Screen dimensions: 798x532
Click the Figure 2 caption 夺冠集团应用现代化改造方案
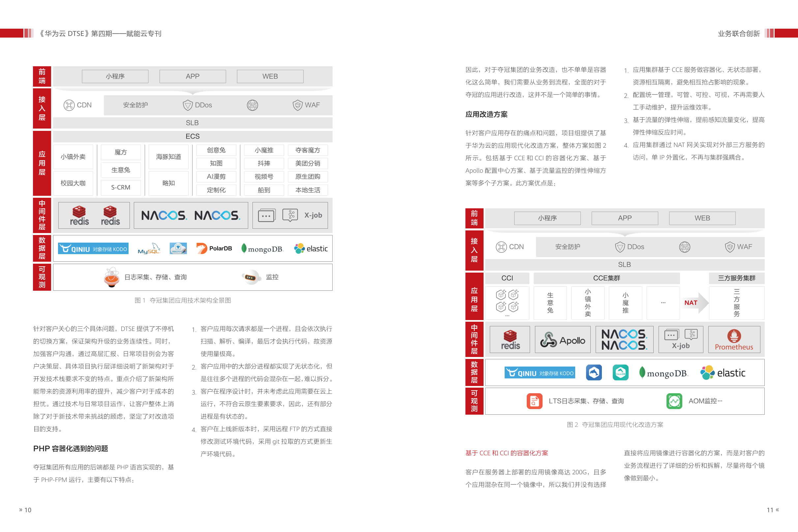[x=623, y=425]
